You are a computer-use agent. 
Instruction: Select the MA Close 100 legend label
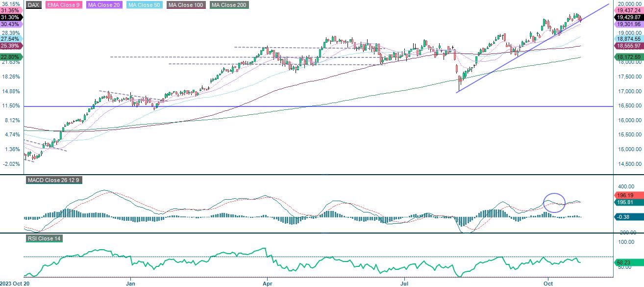tap(186, 5)
